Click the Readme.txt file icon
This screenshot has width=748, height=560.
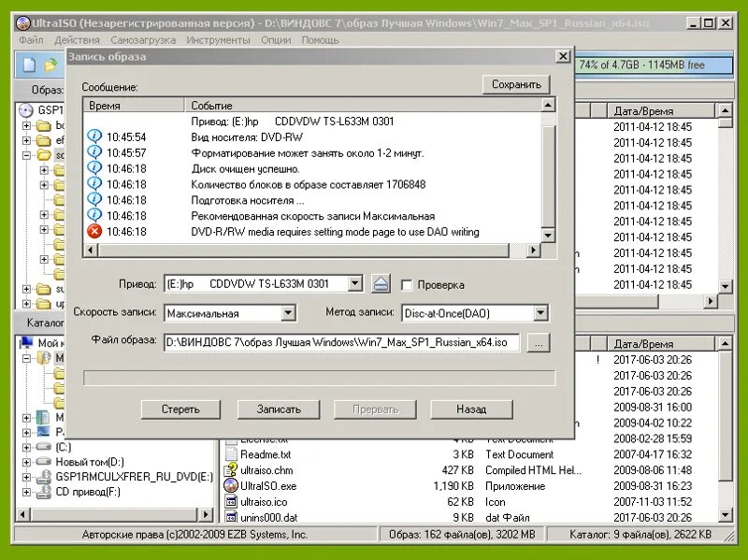(x=231, y=454)
